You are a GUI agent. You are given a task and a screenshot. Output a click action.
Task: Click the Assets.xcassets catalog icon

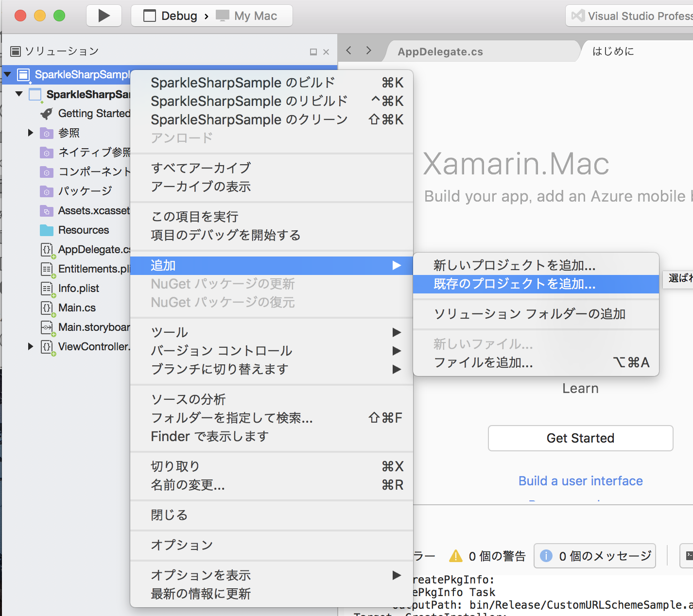[x=47, y=211]
